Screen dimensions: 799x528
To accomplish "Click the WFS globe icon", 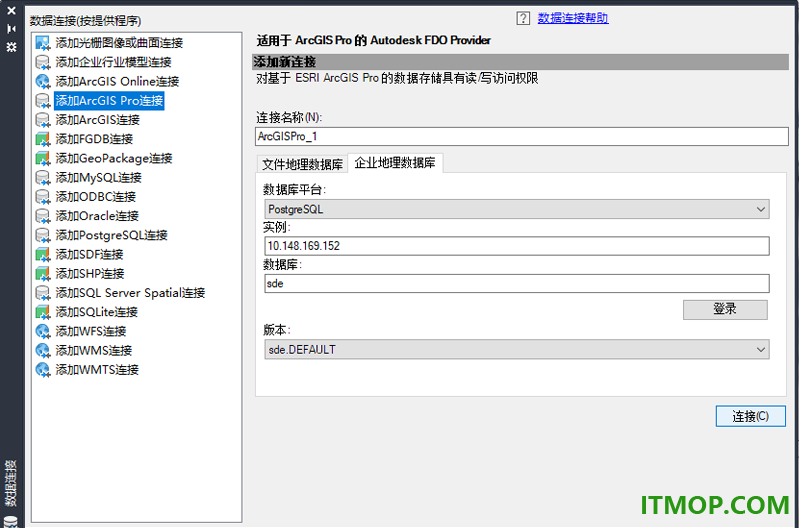I will point(43,331).
